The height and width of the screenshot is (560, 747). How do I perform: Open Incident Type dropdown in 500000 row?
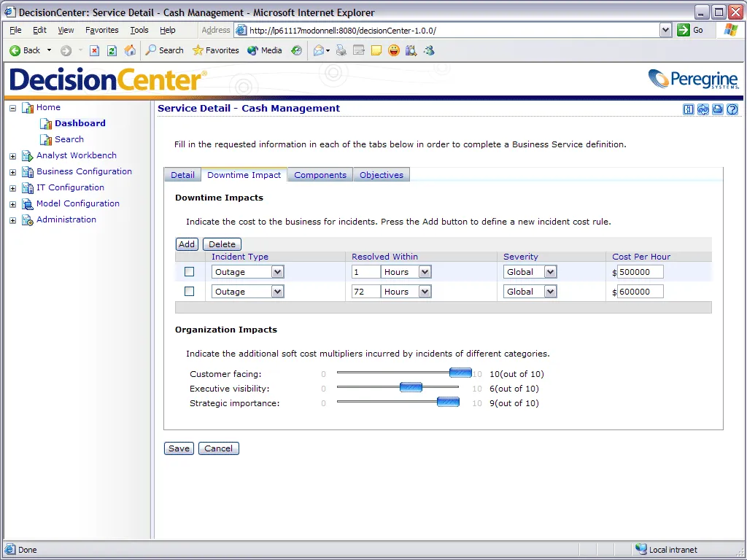click(x=277, y=272)
